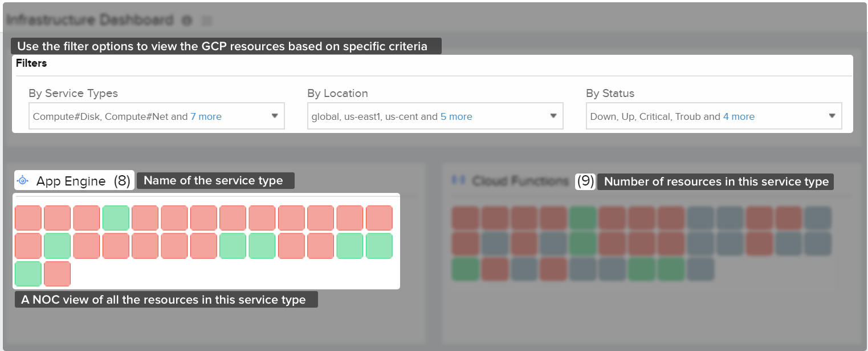The width and height of the screenshot is (868, 351).
Task: Click the grid icon next to dashboard title
Action: pos(206,19)
